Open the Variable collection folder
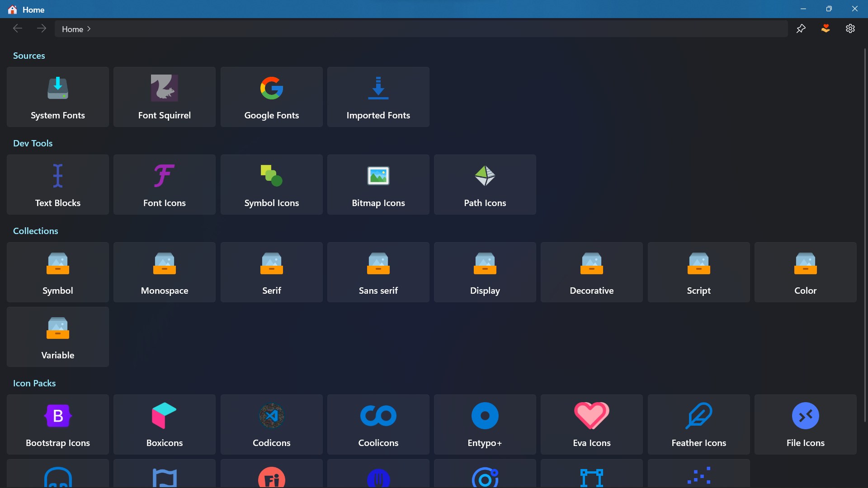Viewport: 868px width, 488px height. [x=58, y=337]
